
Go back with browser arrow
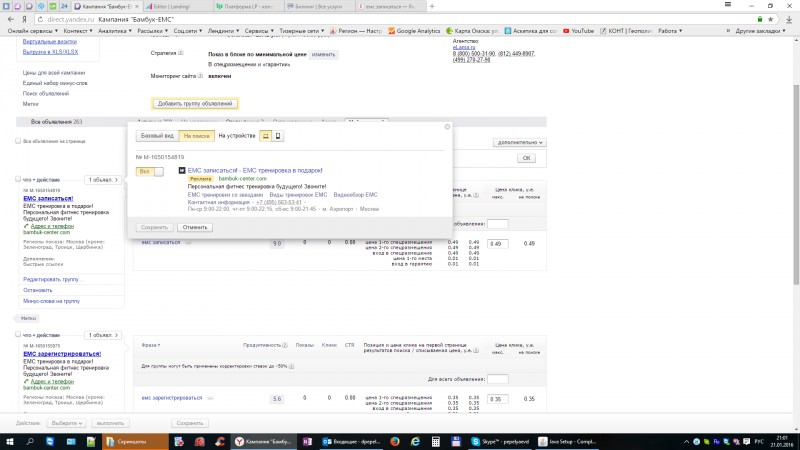(x=11, y=19)
